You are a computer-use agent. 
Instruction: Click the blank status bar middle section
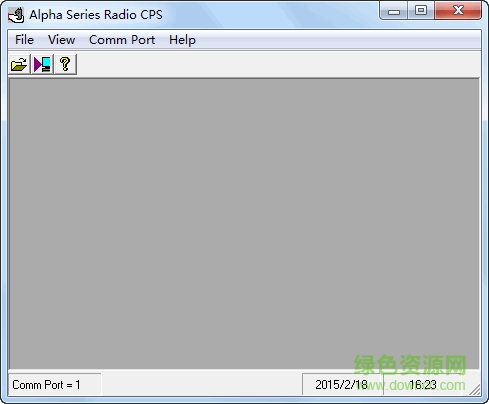click(x=202, y=385)
